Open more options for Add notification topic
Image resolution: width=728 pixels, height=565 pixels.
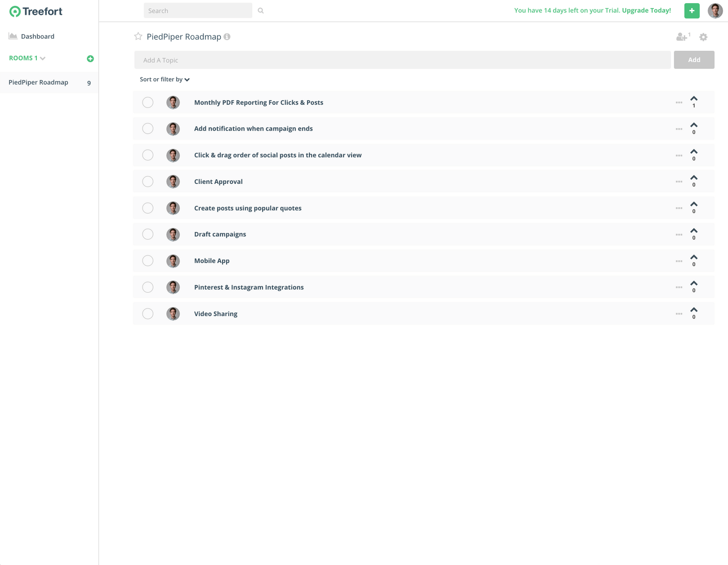(679, 129)
